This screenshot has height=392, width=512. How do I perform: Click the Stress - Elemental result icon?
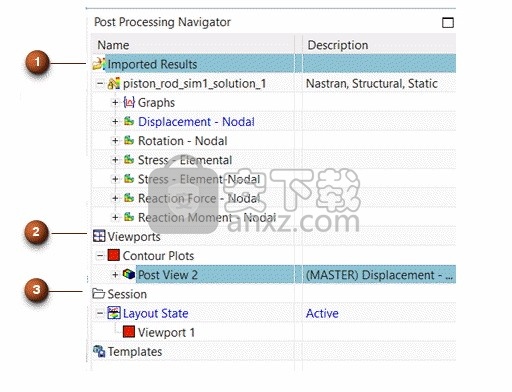coord(129,160)
